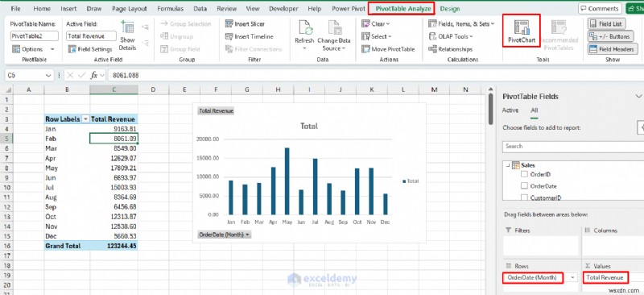The height and width of the screenshot is (295, 644).
Task: Select the Jul row label cell
Action: (67, 188)
